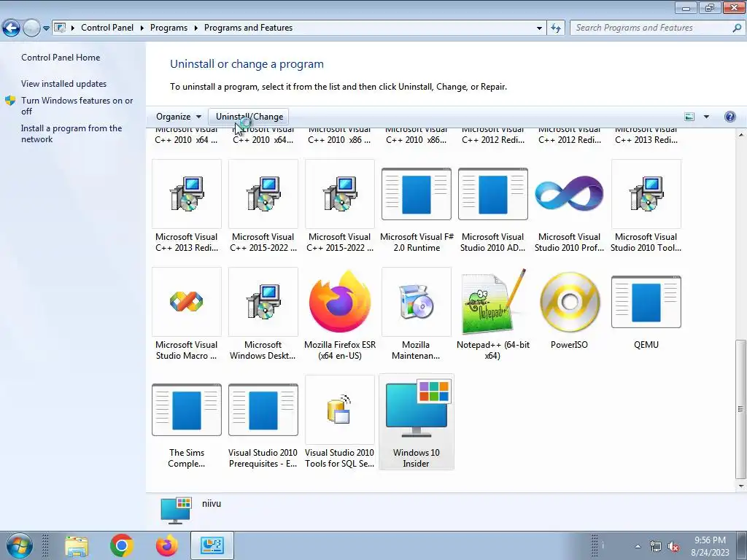Select Microsoft Visual Studio Macro Tools icon

[186, 301]
